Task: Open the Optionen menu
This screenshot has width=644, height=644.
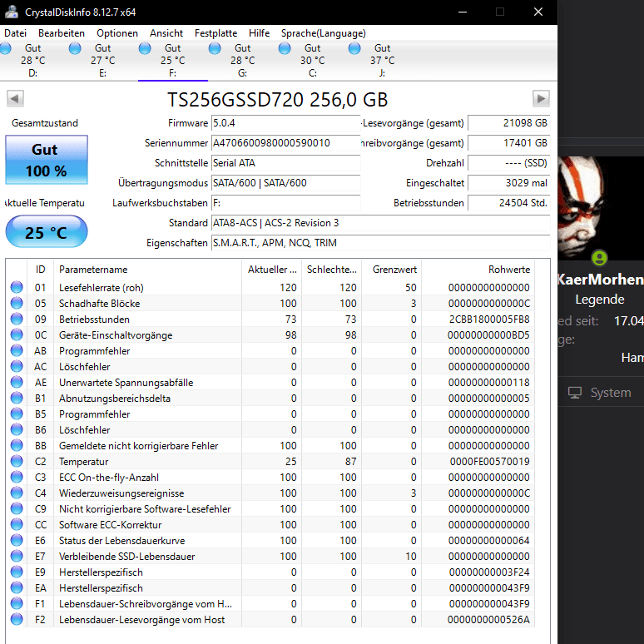Action: [x=117, y=33]
